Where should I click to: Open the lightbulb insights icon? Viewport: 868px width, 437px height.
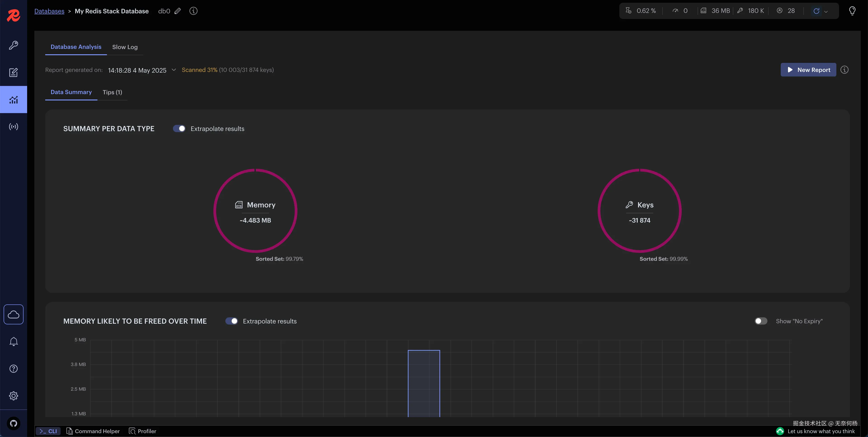(852, 11)
